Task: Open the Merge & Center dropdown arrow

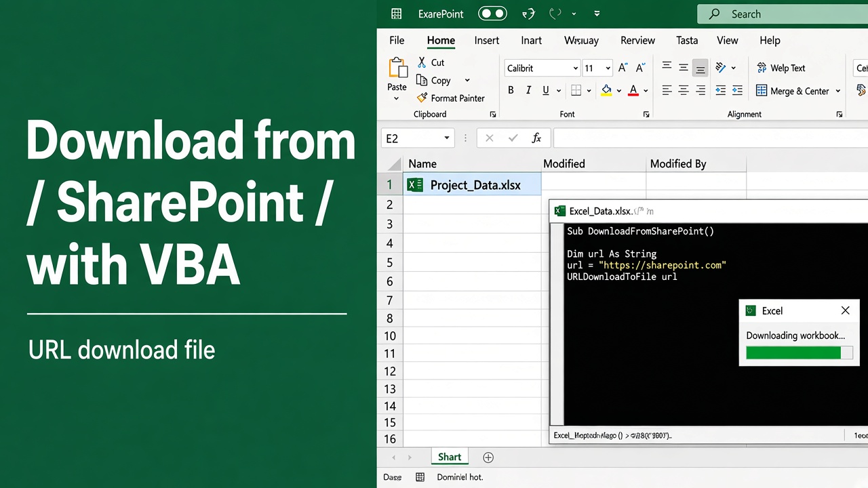Action: 838,91
